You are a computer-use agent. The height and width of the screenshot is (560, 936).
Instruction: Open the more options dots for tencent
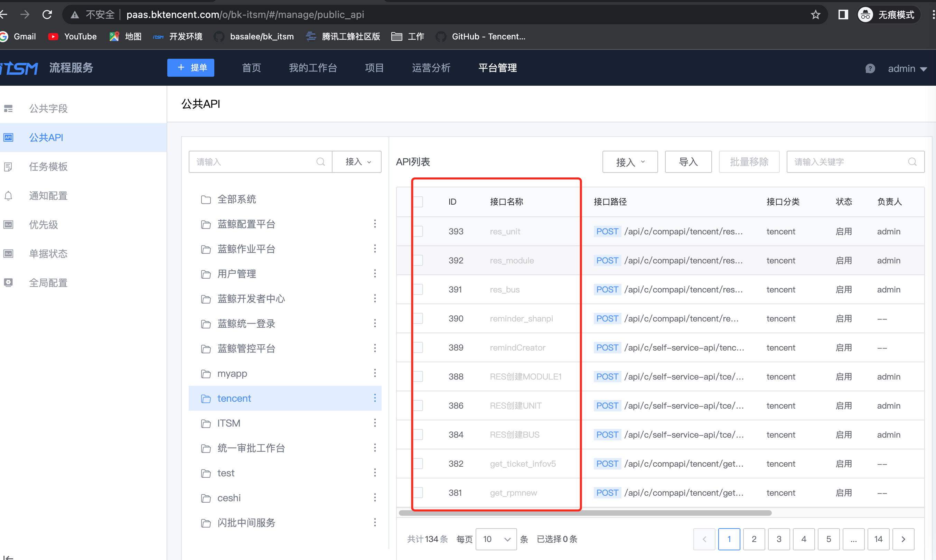[375, 398]
